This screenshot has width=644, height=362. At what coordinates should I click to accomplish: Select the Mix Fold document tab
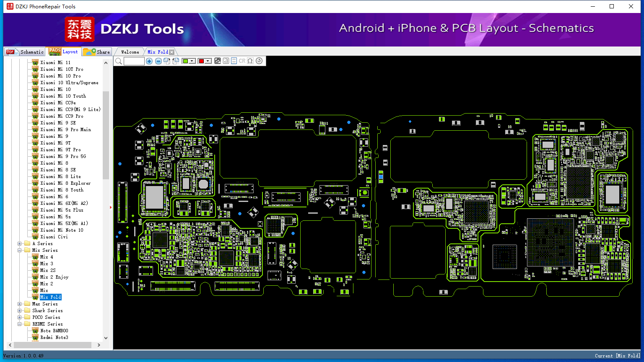pyautogui.click(x=158, y=52)
